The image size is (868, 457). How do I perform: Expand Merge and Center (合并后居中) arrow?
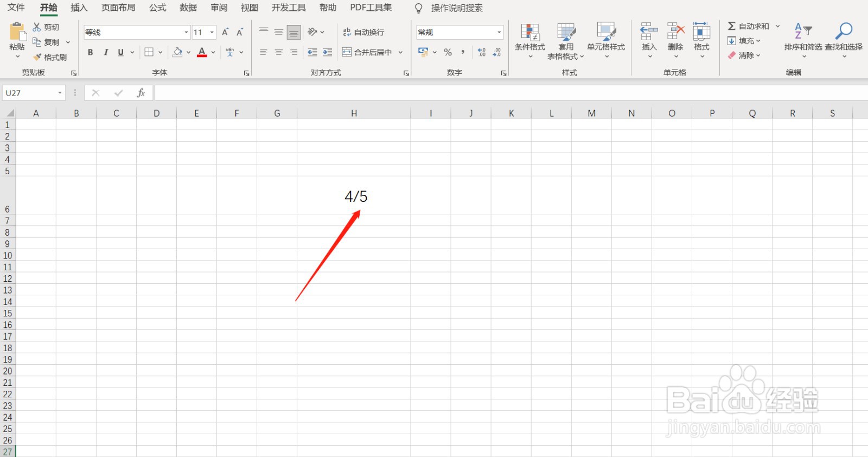point(400,52)
